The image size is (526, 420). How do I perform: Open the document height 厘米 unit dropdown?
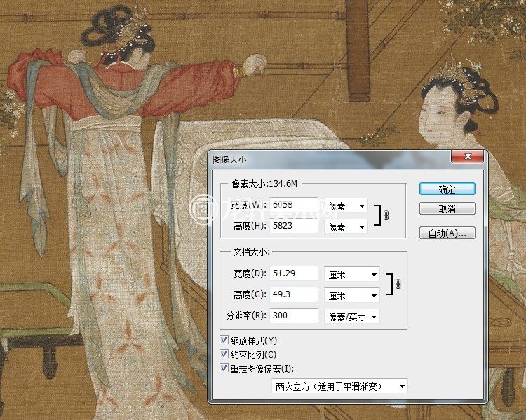[x=352, y=296]
